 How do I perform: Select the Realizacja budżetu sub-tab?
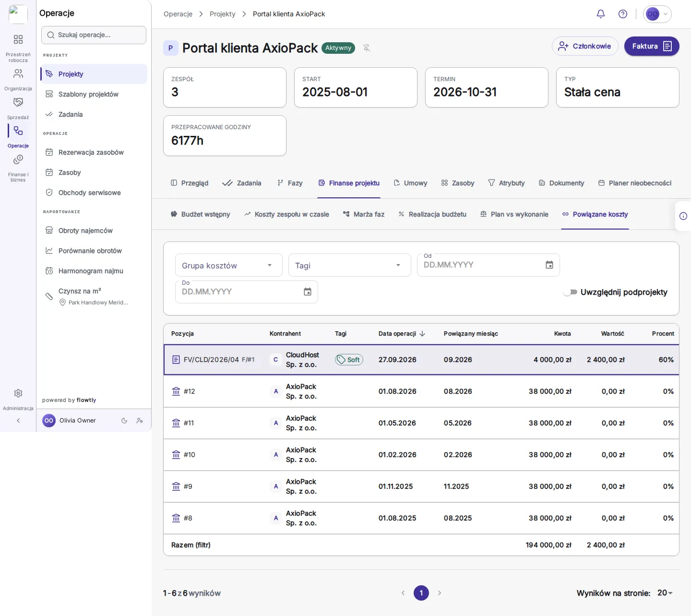[432, 214]
